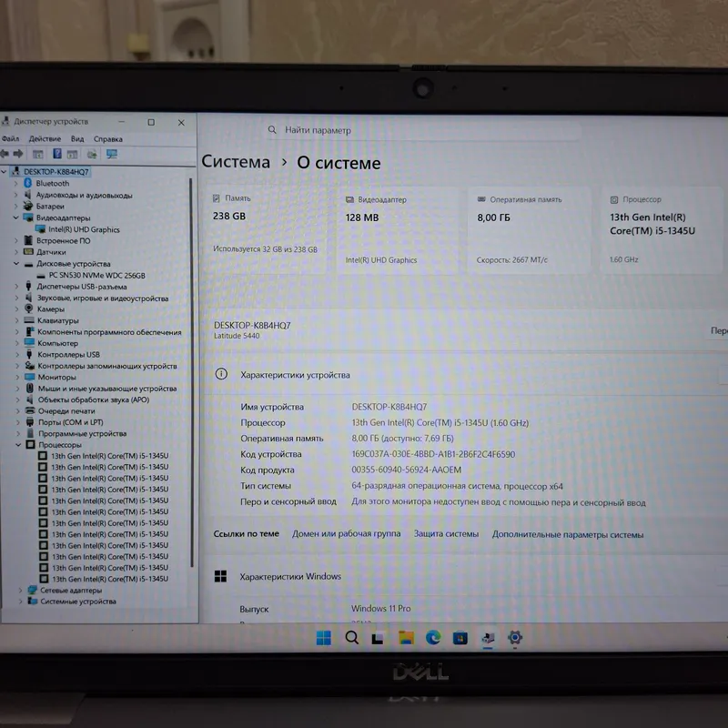
Task: Switch to Device Manager taskbar icon
Action: click(488, 639)
